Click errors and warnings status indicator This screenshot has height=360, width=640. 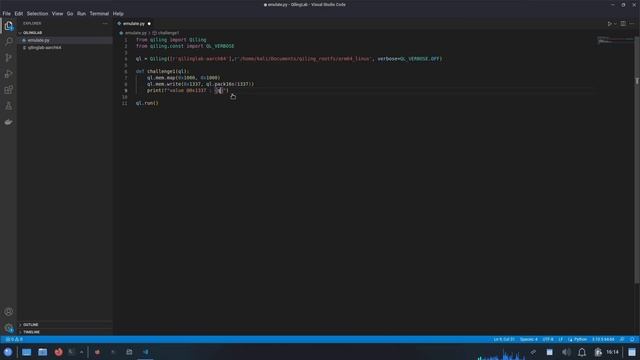[x=14, y=339]
